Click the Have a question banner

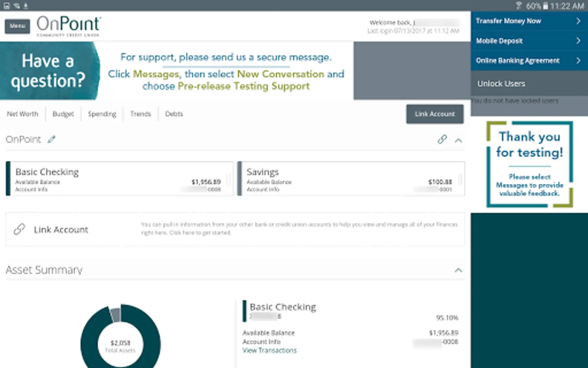pos(176,71)
